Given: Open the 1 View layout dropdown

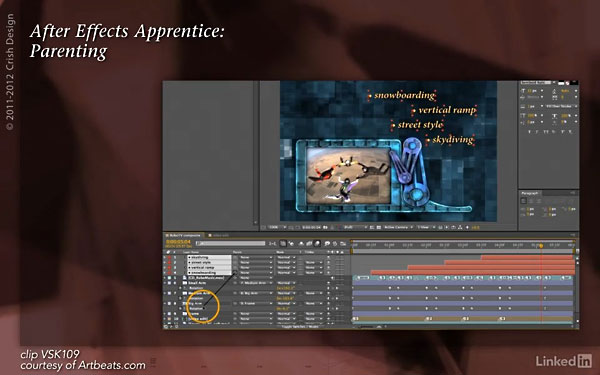Looking at the screenshot, I should (426, 227).
